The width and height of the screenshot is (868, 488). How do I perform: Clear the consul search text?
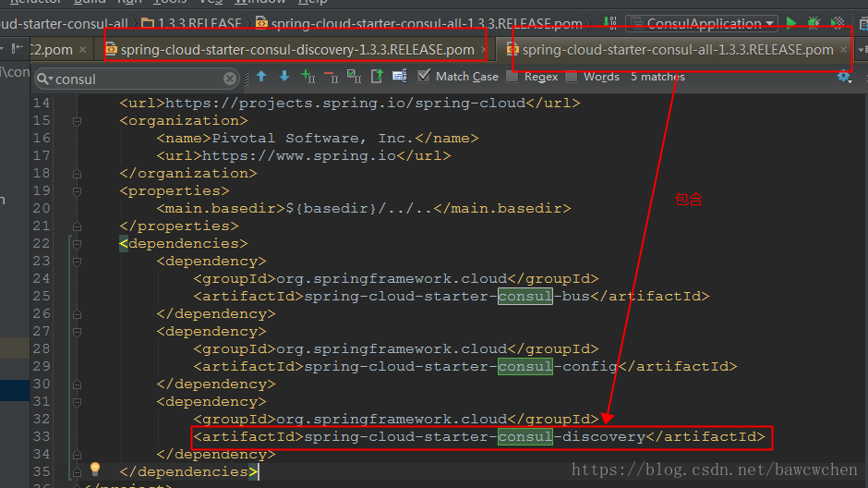230,79
